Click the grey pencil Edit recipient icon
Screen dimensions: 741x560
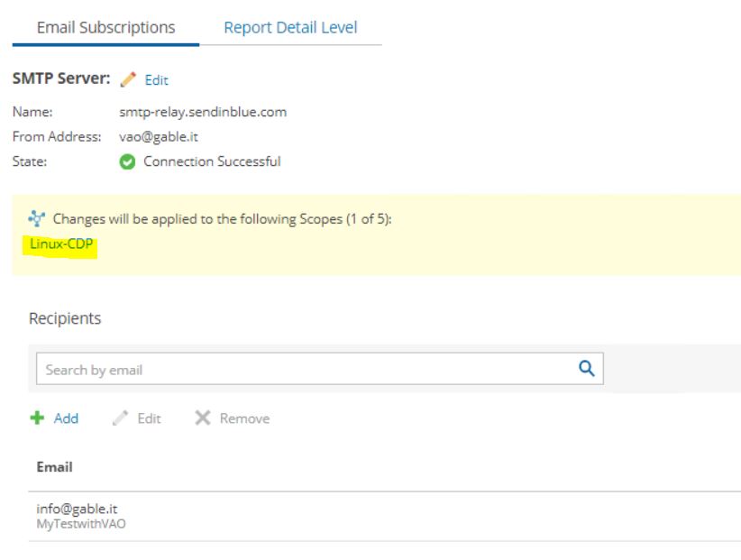(x=120, y=418)
